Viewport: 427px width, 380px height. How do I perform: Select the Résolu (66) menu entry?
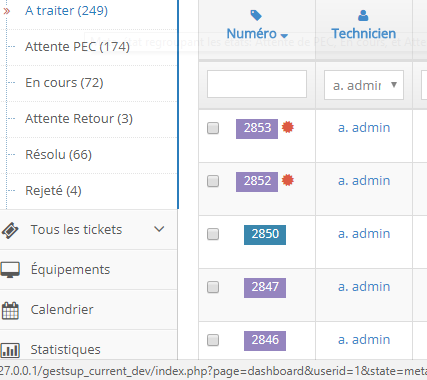pyautogui.click(x=58, y=155)
